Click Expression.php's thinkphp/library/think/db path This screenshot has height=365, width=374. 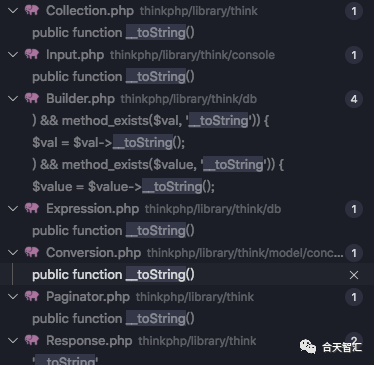coord(213,209)
